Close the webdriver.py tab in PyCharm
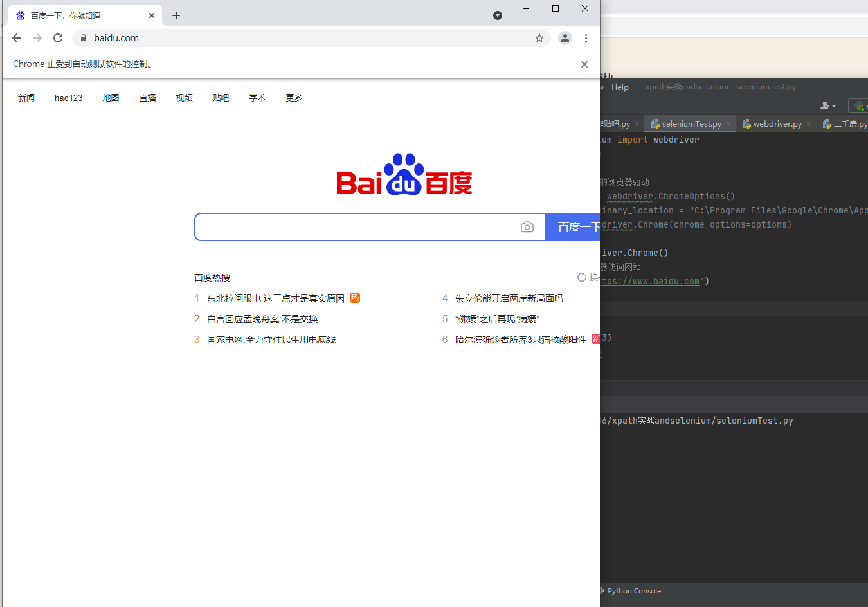This screenshot has height=607, width=868. point(809,123)
